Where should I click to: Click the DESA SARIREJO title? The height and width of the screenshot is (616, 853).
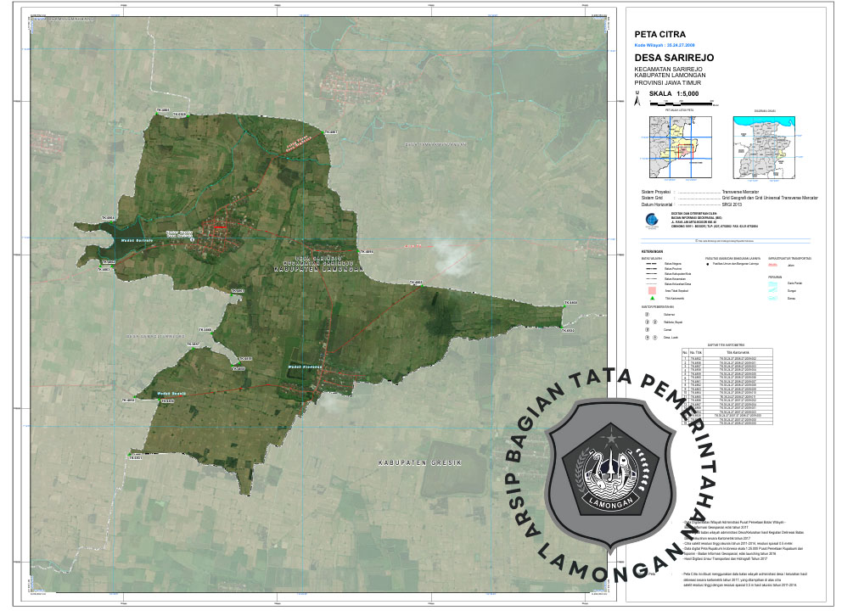[675, 57]
